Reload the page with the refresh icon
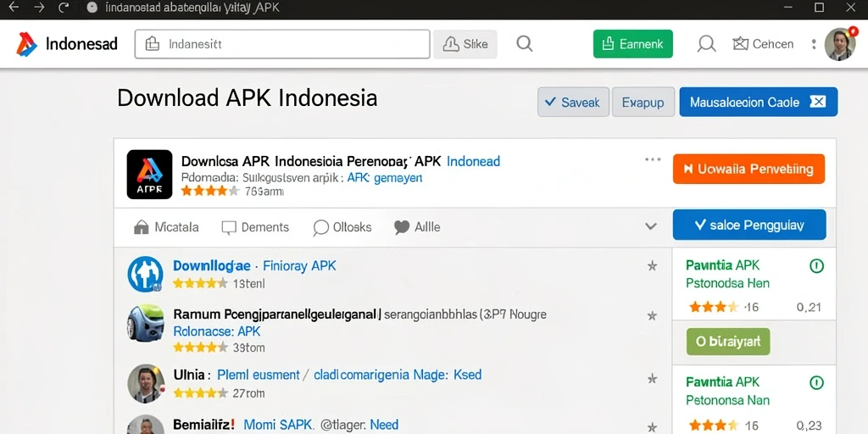The width and height of the screenshot is (868, 434). pos(64,7)
